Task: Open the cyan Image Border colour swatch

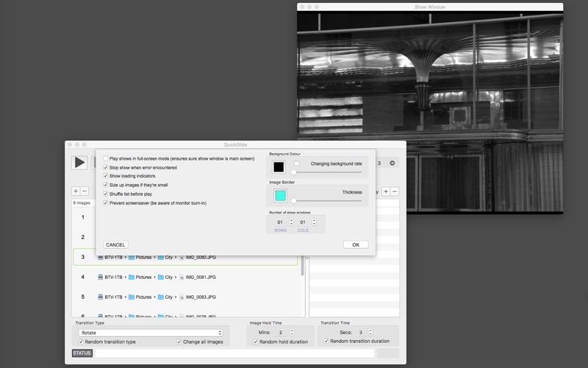Action: pos(280,196)
